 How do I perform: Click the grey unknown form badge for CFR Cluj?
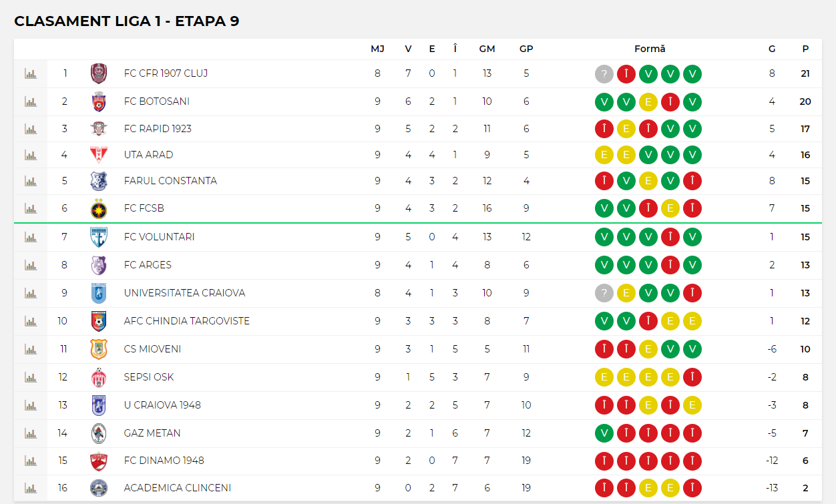click(x=604, y=74)
